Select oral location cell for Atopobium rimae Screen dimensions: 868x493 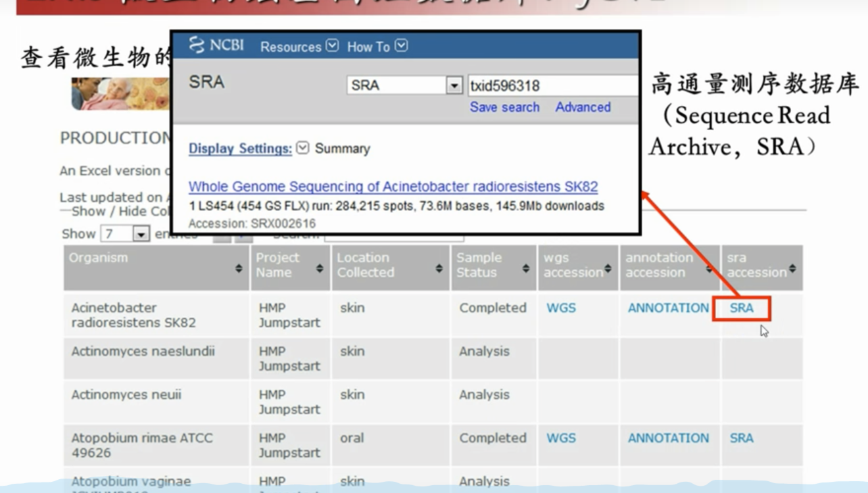[391, 445]
